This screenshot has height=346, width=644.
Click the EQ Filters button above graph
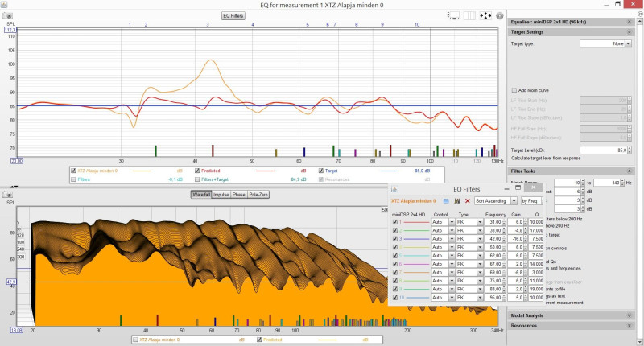coord(233,15)
